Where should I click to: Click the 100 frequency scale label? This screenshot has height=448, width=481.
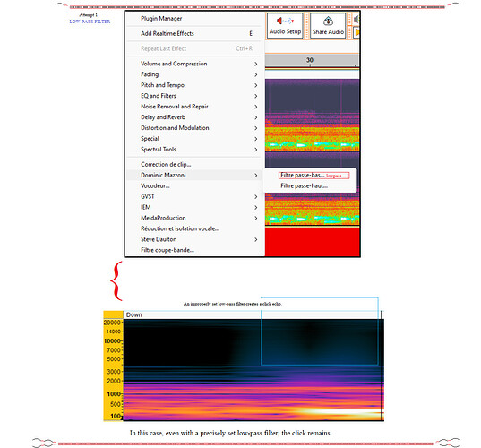(116, 416)
